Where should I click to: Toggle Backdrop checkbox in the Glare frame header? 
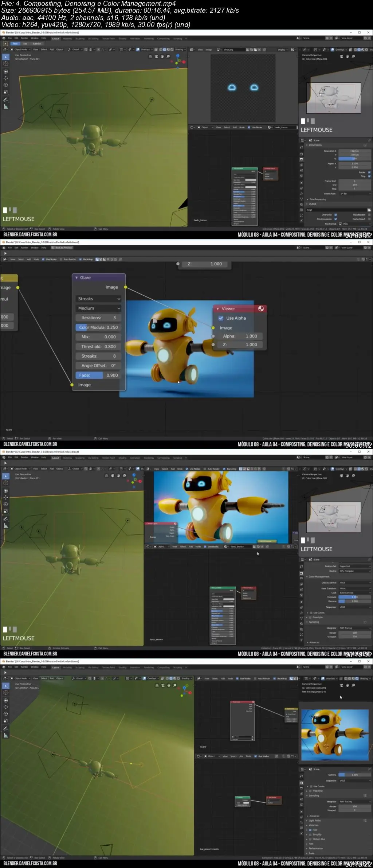[x=80, y=260]
